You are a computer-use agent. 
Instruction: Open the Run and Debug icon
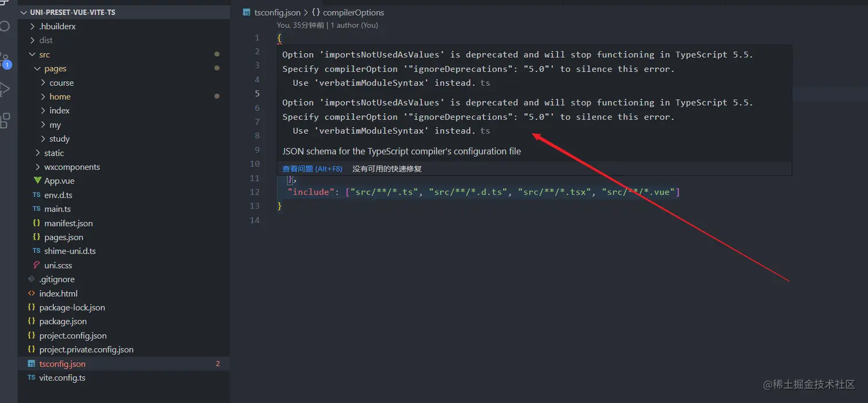(x=5, y=89)
